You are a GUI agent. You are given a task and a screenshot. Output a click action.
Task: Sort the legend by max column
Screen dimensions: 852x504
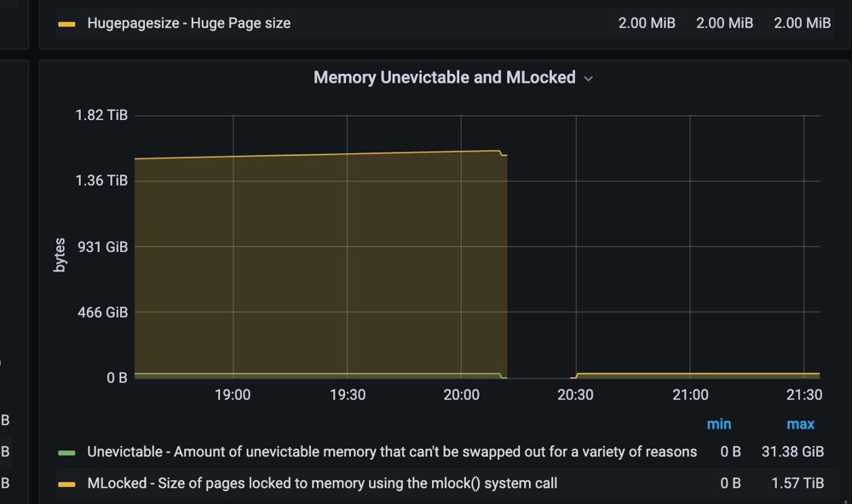[800, 424]
